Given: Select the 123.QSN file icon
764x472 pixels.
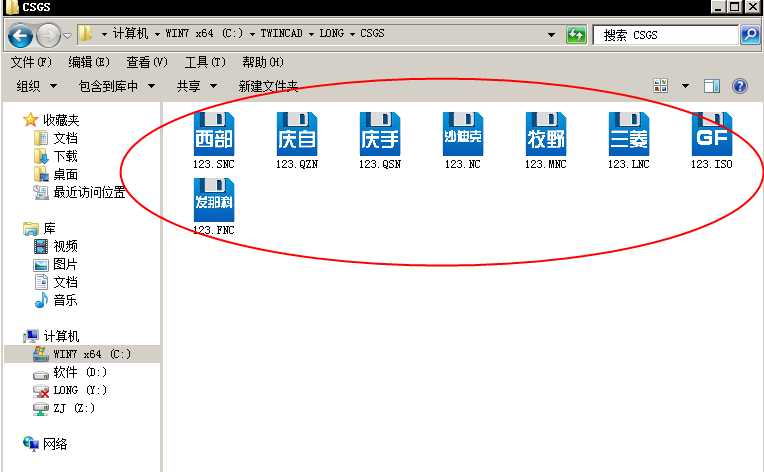Looking at the screenshot, I should click(x=380, y=134).
